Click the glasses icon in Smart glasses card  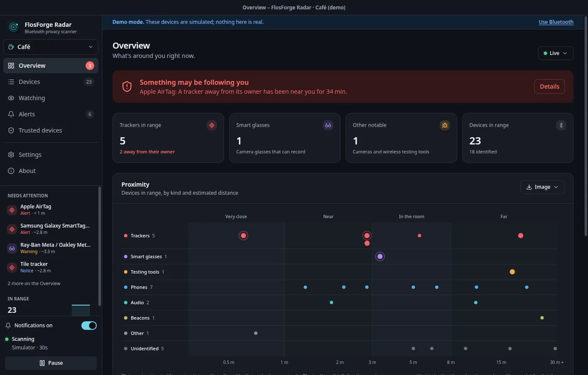(x=328, y=125)
